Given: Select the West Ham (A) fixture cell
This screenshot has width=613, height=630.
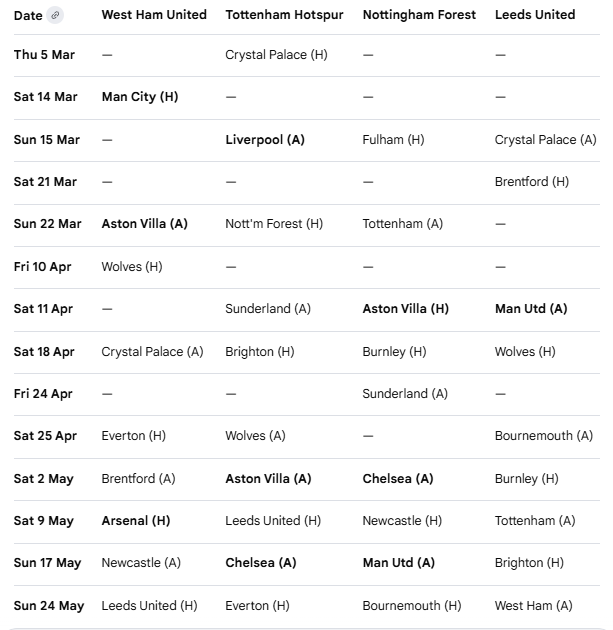Looking at the screenshot, I should 533,606.
